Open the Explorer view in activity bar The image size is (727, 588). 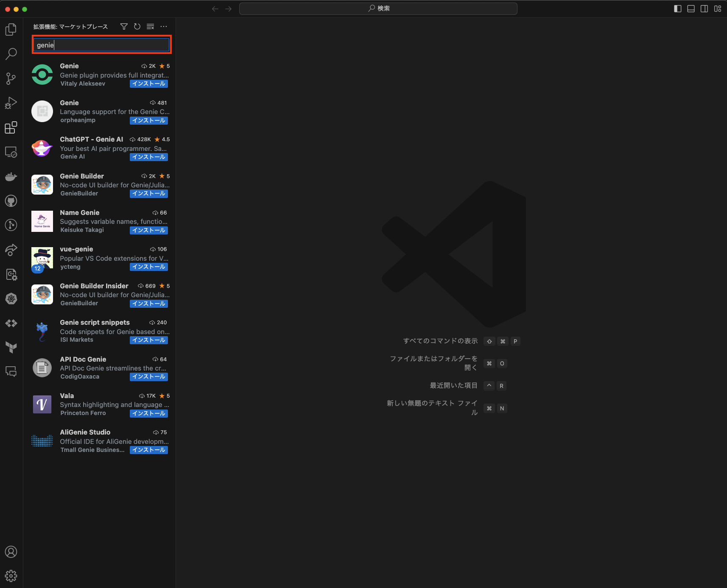(x=11, y=29)
